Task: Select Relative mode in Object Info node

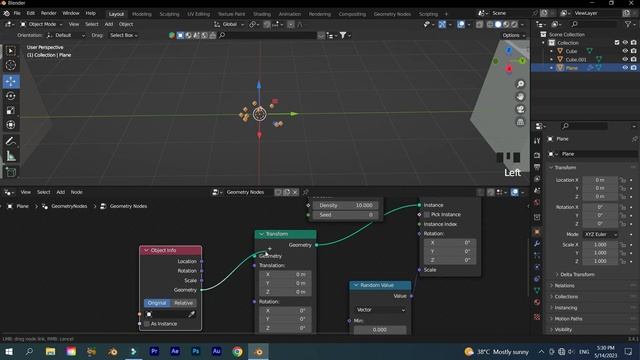Action: click(184, 303)
